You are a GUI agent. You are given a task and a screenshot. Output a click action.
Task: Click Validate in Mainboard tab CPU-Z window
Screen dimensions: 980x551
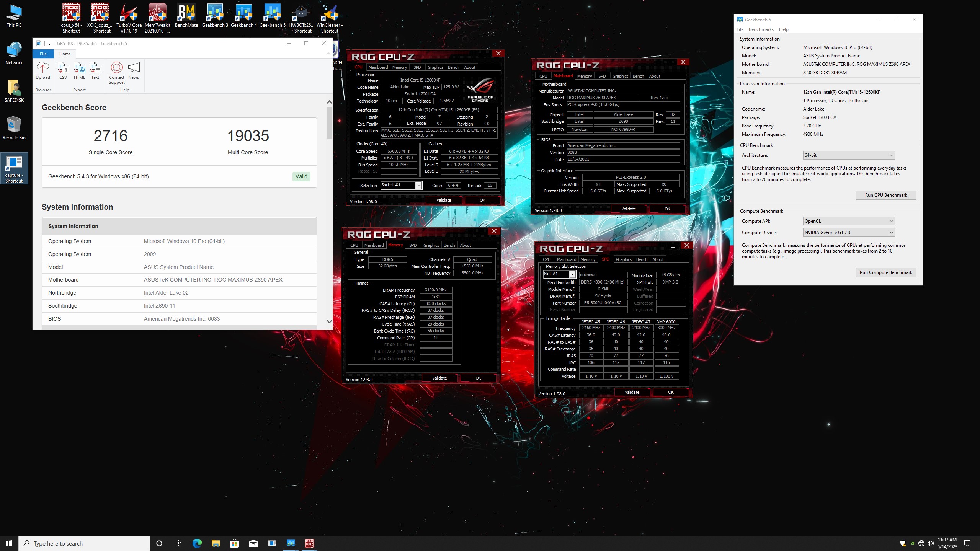[629, 209]
